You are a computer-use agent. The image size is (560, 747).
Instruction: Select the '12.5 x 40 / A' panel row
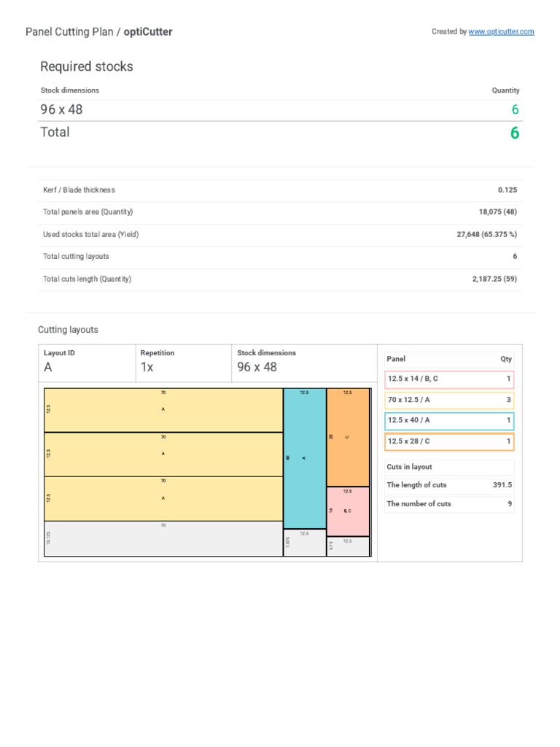coord(449,421)
